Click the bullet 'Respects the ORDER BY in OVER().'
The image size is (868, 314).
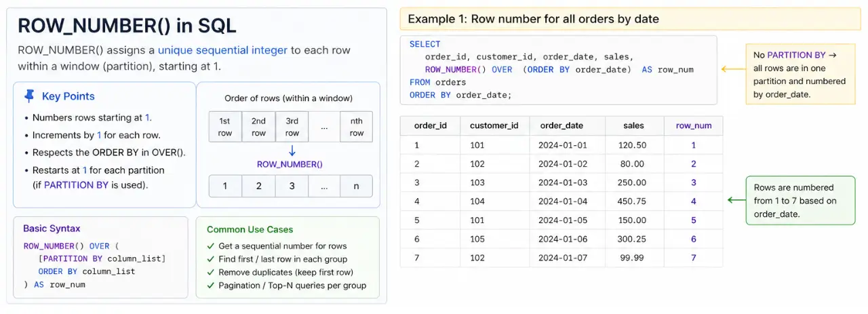click(x=109, y=153)
